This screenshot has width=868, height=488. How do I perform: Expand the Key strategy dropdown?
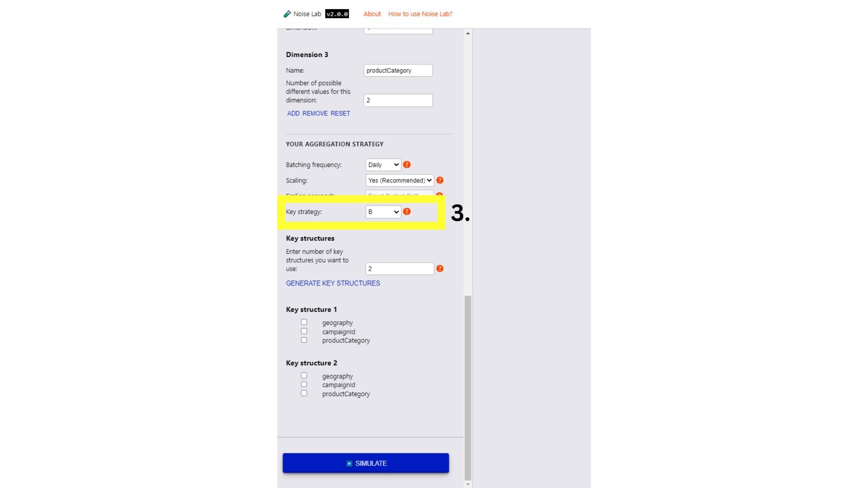(x=382, y=211)
